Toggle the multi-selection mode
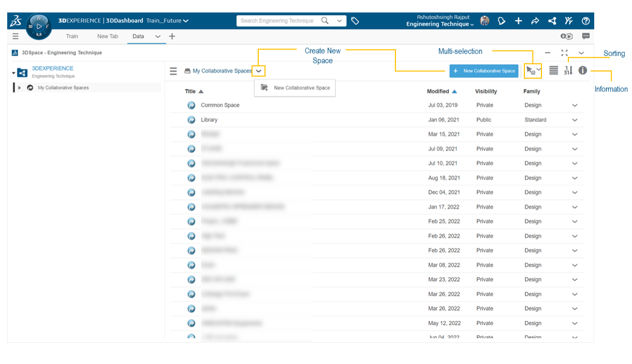This screenshot has height=364, width=632. [531, 70]
